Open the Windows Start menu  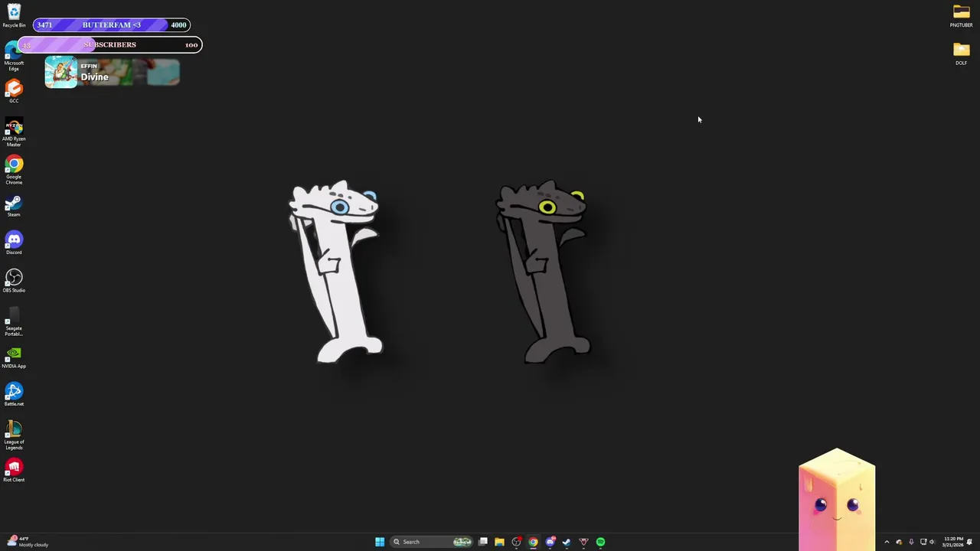click(380, 542)
